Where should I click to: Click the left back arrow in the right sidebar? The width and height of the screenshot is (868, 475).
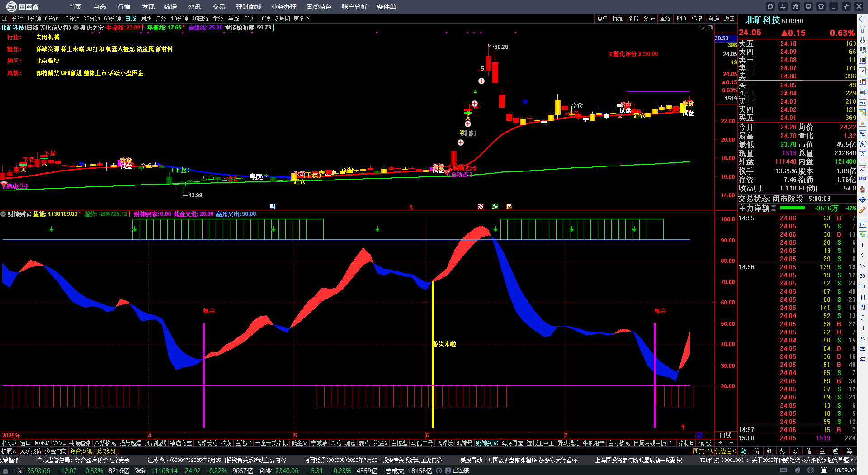pyautogui.click(x=863, y=19)
